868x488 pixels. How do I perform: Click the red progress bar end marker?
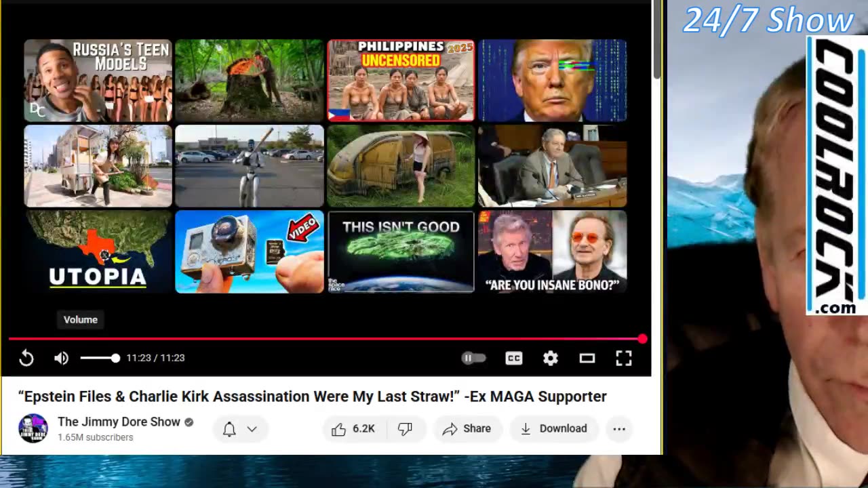[x=642, y=338]
